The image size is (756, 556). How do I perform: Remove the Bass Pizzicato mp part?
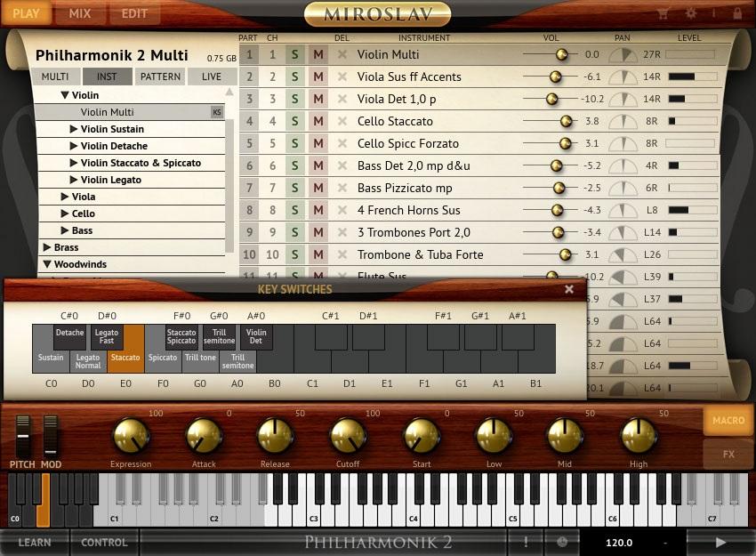click(x=342, y=188)
